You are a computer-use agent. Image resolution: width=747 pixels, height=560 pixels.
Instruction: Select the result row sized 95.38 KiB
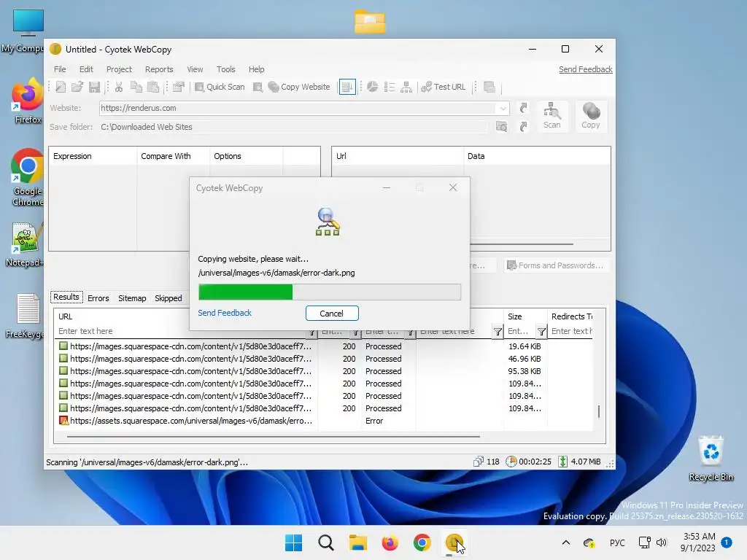(324, 371)
